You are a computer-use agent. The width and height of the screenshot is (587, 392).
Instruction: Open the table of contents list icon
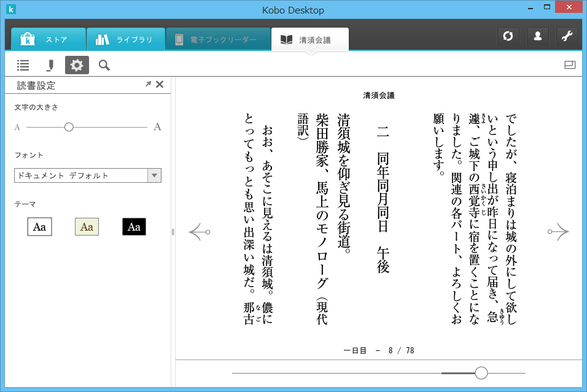point(23,65)
